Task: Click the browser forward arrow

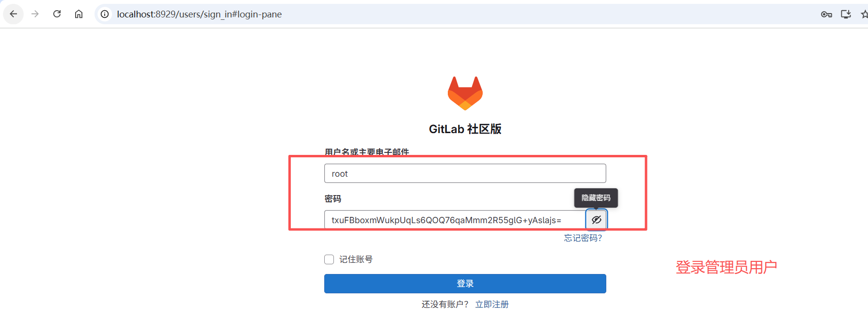Action: 35,14
